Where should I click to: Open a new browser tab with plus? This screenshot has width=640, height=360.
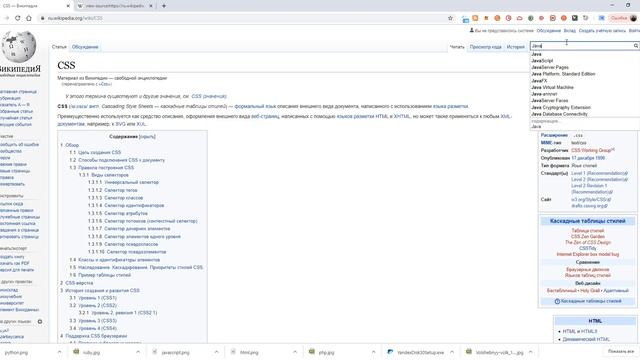[x=164, y=6]
